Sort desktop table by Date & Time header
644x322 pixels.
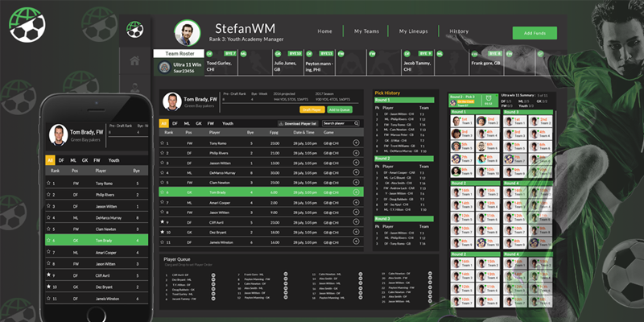click(303, 133)
